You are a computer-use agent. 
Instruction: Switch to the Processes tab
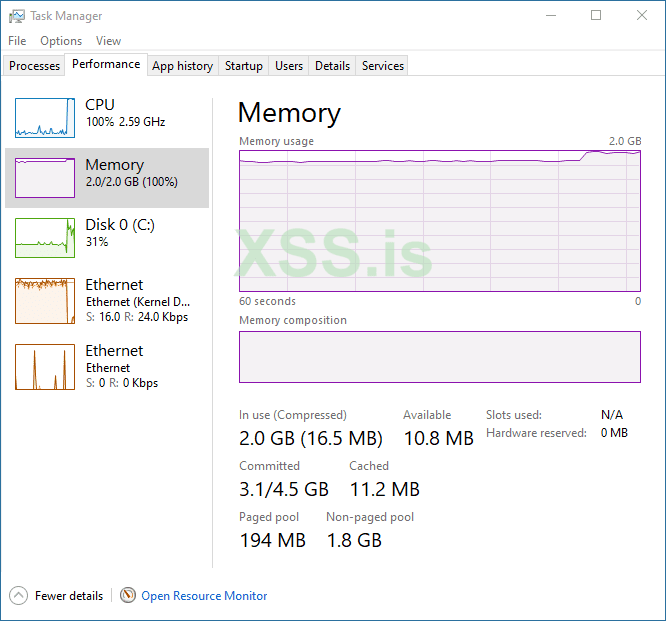click(35, 66)
